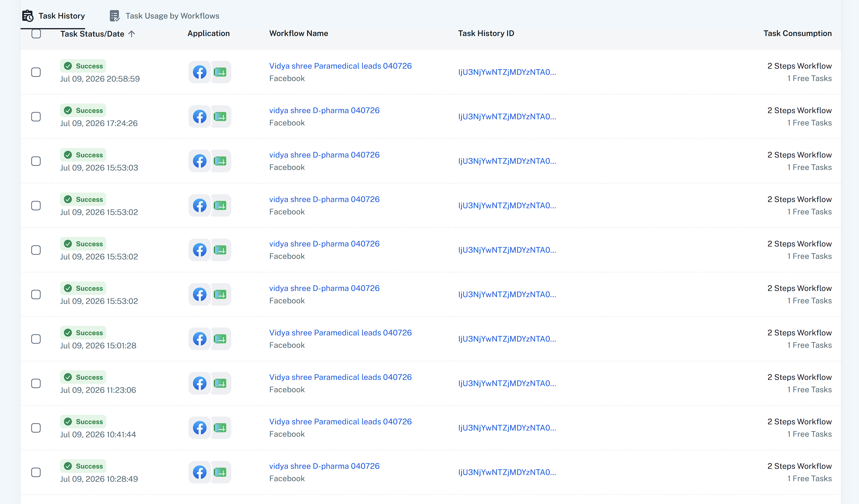
Task: Check the row dated Jul 09, 2026 20:58:59
Action: [x=36, y=72]
